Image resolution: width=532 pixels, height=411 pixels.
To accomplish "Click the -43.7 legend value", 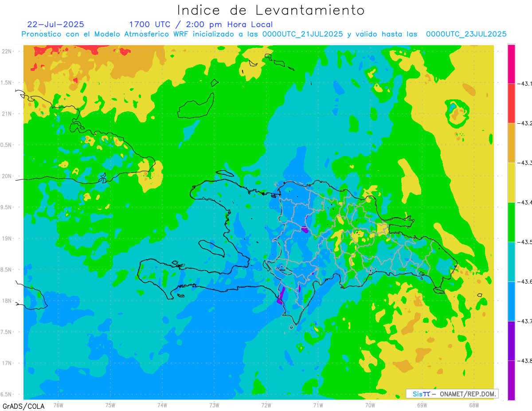I will point(524,321).
